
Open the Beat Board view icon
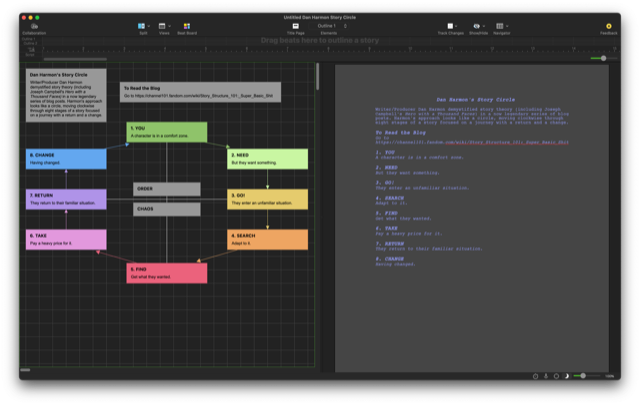click(187, 26)
